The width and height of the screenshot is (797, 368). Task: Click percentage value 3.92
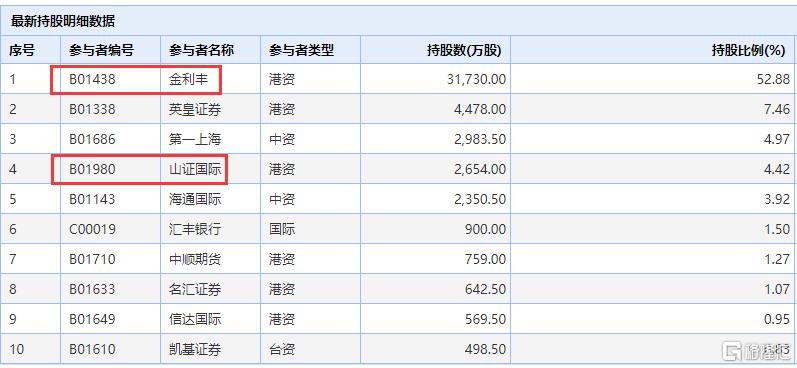[776, 199]
